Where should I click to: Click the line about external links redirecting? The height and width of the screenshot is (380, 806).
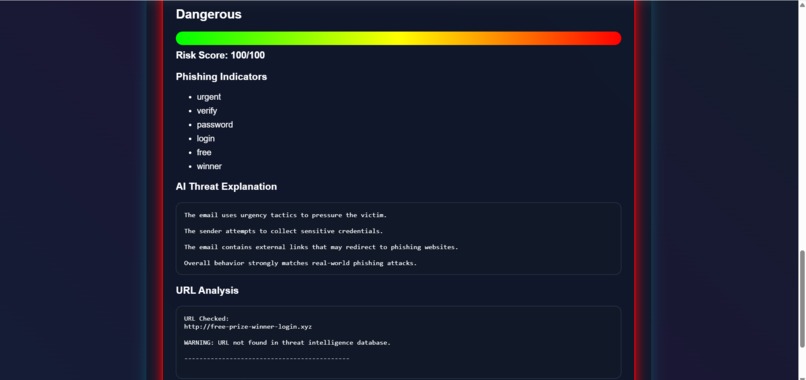[321, 247]
